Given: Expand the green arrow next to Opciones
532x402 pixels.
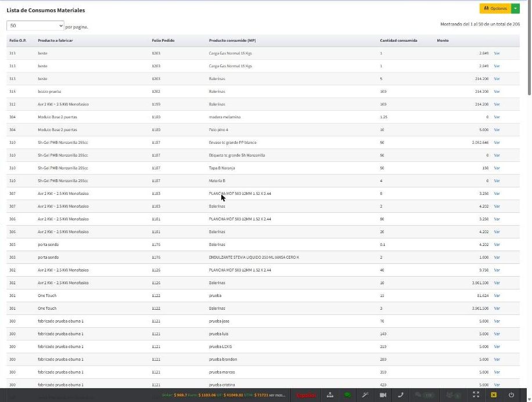Looking at the screenshot, I should 515,9.
